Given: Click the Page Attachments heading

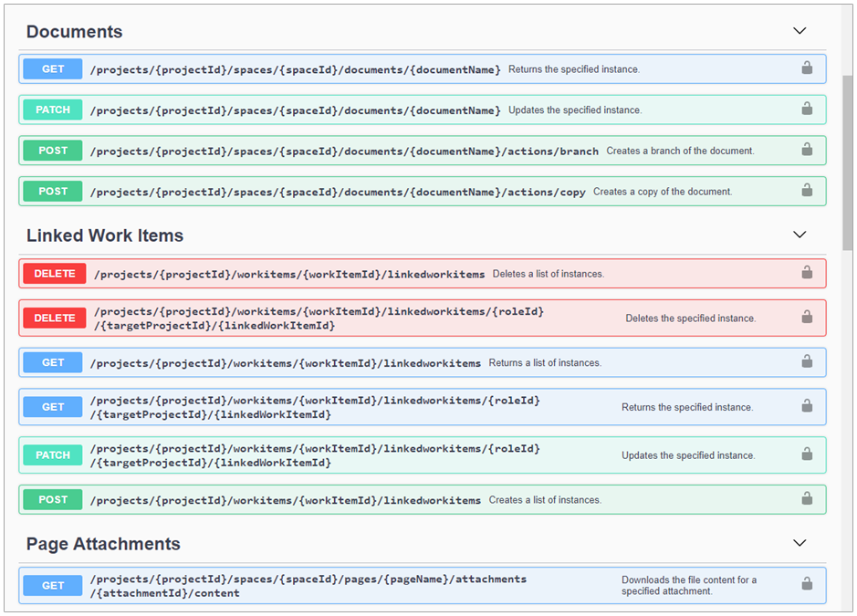Looking at the screenshot, I should click(x=103, y=544).
